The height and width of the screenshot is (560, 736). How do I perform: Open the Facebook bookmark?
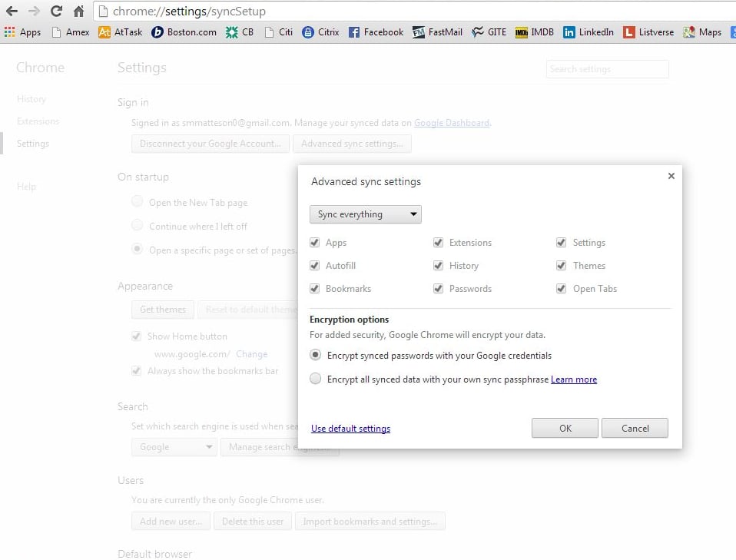(x=376, y=32)
